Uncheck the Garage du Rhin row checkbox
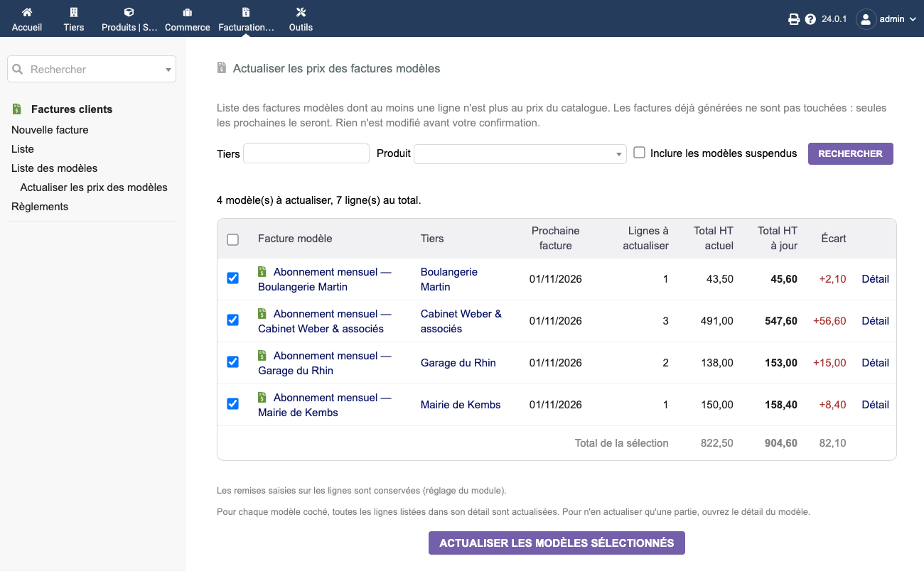The width and height of the screenshot is (924, 571). tap(232, 362)
